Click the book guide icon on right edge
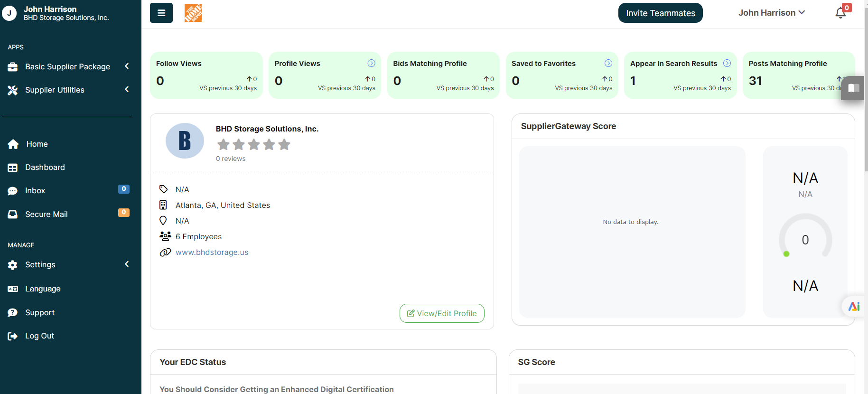868x394 pixels. click(x=853, y=88)
